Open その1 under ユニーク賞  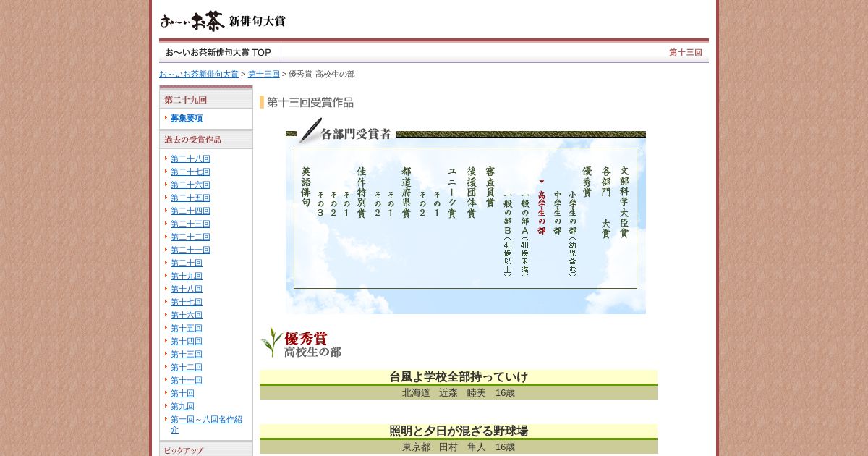click(437, 204)
